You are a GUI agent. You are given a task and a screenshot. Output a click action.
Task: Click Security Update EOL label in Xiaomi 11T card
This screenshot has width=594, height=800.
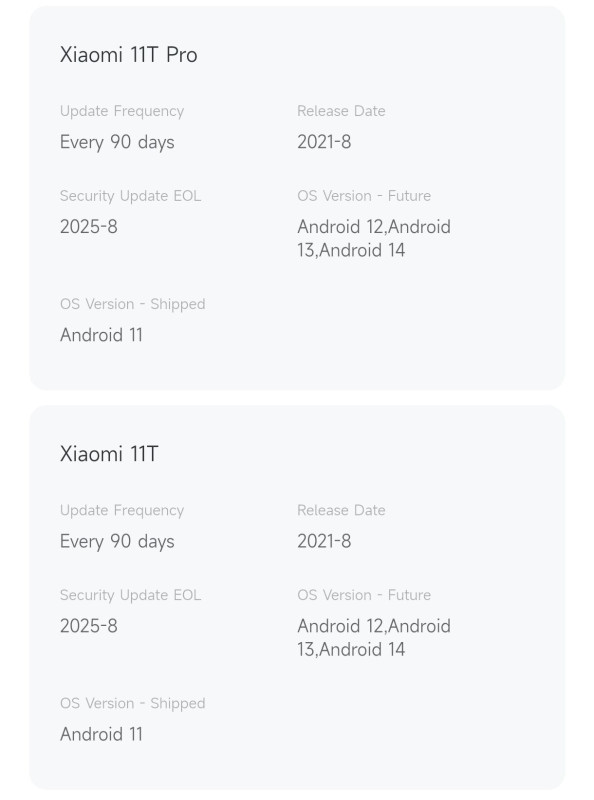(x=130, y=595)
